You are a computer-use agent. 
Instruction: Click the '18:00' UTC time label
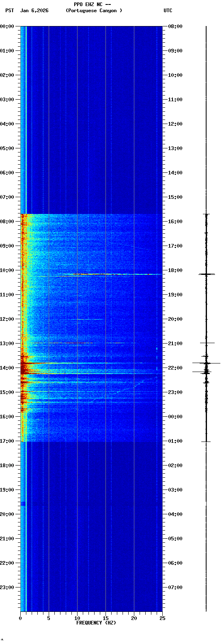coord(175,270)
